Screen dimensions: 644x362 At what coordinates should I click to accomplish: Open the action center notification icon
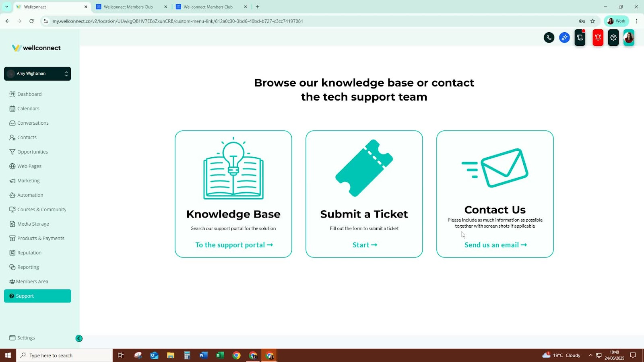point(633,356)
